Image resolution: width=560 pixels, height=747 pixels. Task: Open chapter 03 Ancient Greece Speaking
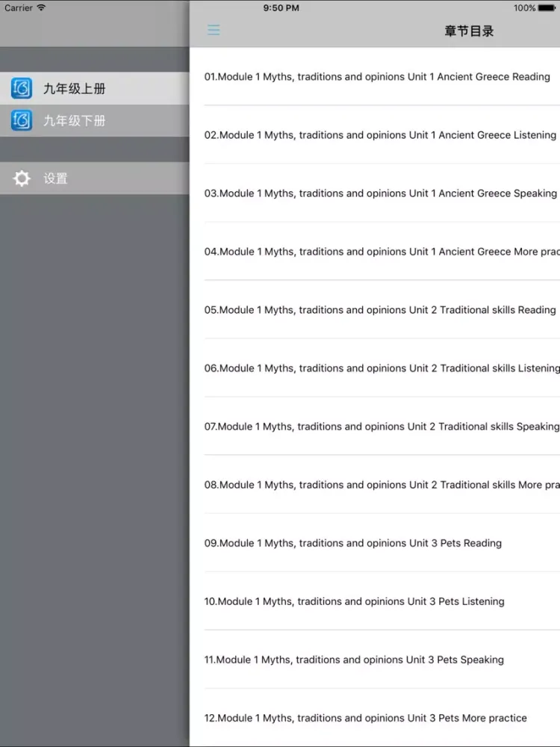(x=375, y=193)
